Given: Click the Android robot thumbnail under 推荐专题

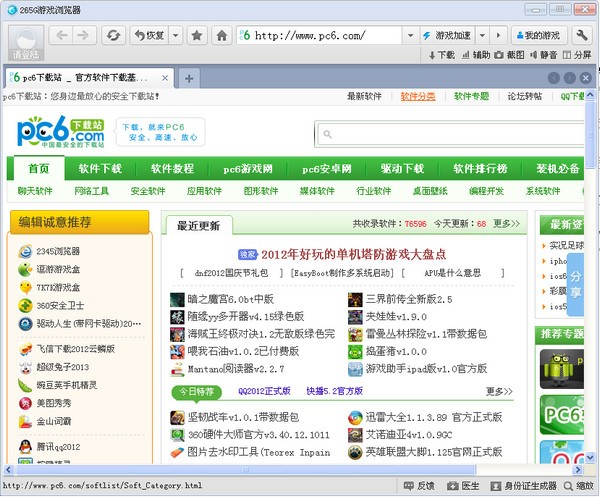Looking at the screenshot, I should (x=562, y=369).
